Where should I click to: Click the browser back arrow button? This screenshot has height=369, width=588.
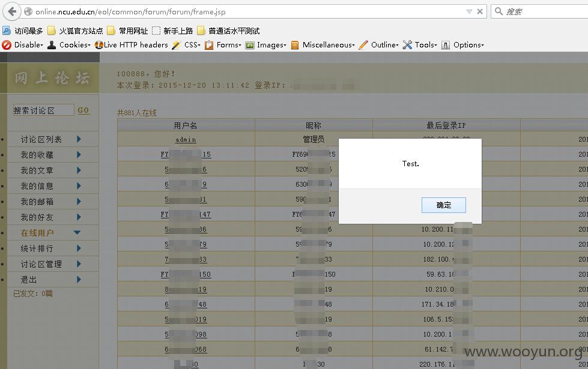tap(12, 11)
